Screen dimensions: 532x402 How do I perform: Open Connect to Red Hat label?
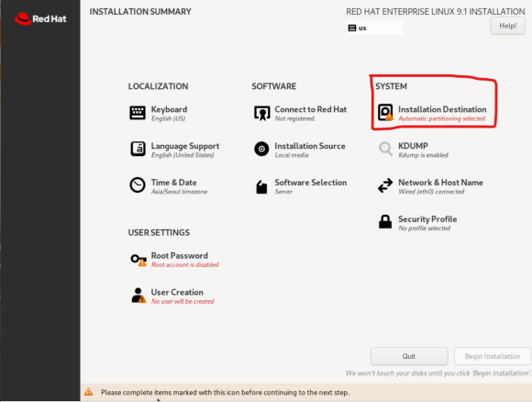pyautogui.click(x=310, y=109)
